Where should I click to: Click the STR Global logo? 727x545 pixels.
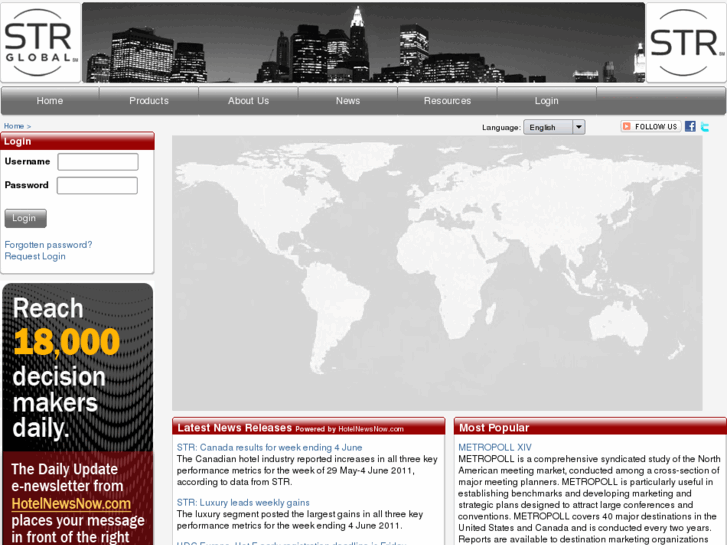pos(41,43)
